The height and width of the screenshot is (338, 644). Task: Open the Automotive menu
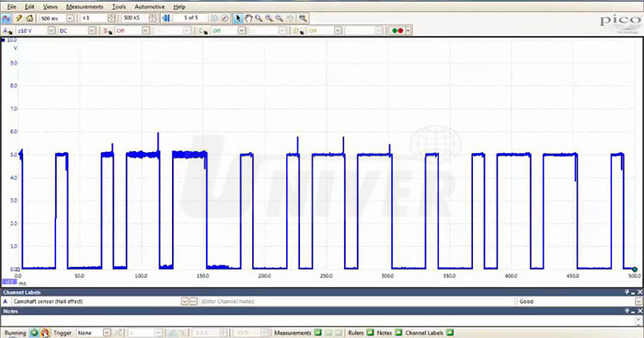pos(149,7)
